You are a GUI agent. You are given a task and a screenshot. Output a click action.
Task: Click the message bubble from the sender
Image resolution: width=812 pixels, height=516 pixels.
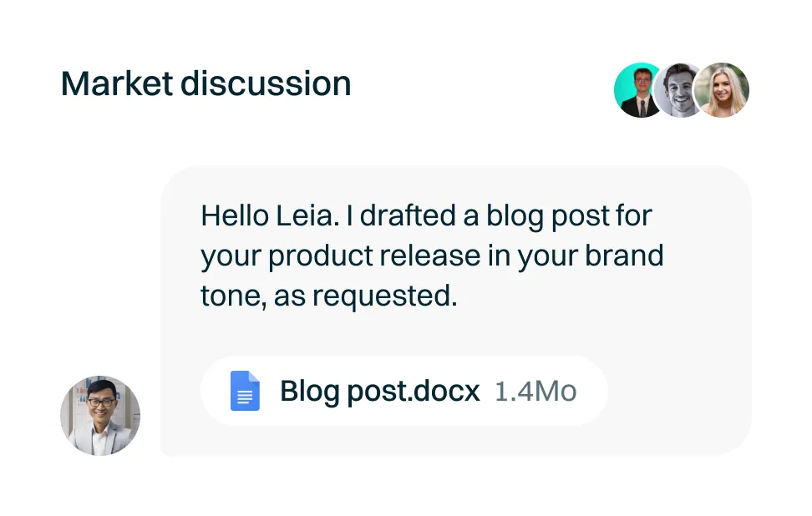click(458, 309)
